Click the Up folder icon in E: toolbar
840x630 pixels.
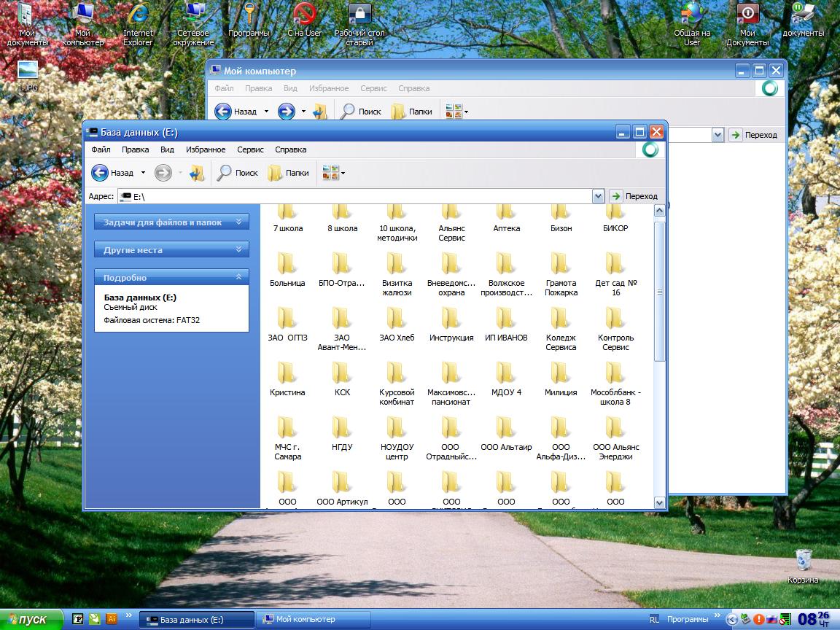(x=197, y=173)
